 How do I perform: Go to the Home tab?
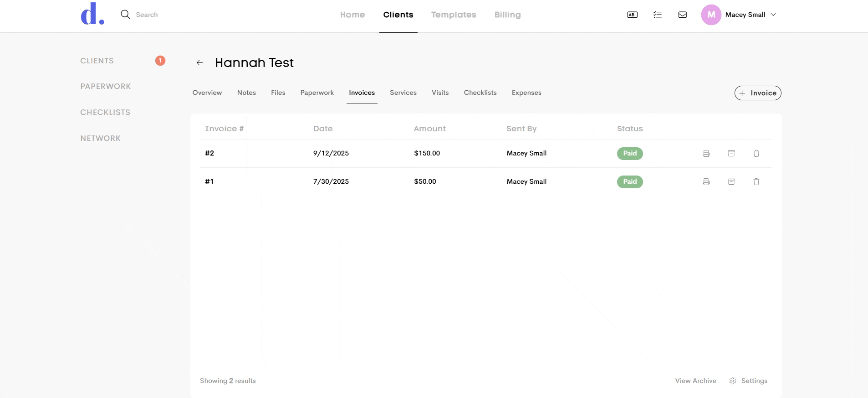[x=352, y=15]
